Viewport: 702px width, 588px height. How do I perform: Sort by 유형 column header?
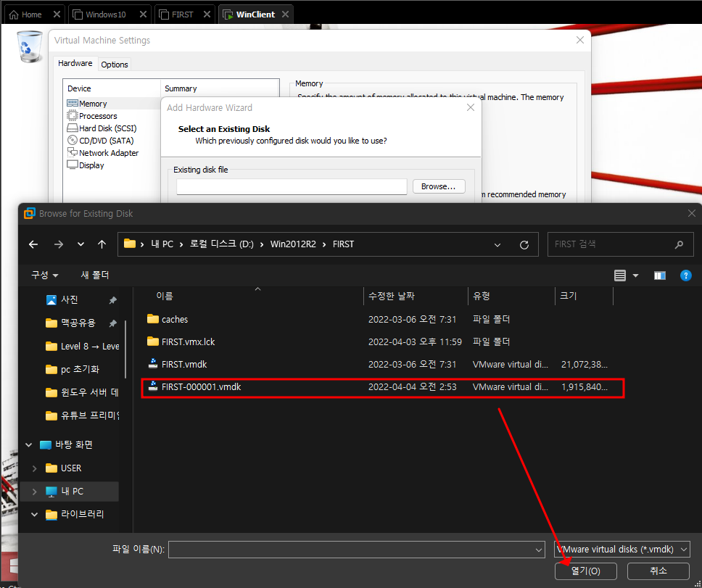pyautogui.click(x=482, y=296)
